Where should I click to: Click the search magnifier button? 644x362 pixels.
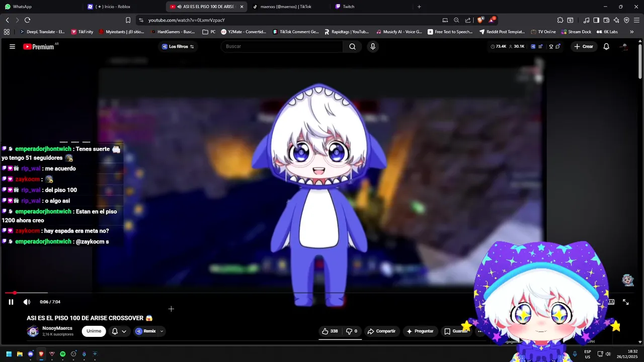(352, 46)
